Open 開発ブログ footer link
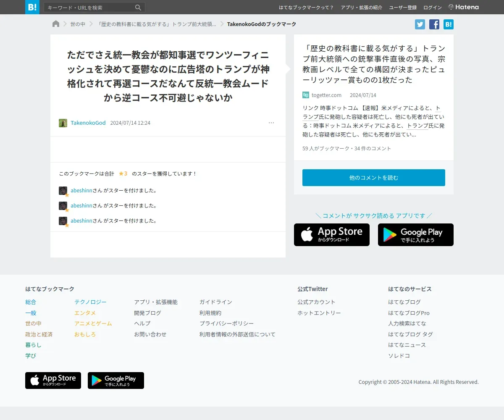 pyautogui.click(x=147, y=313)
